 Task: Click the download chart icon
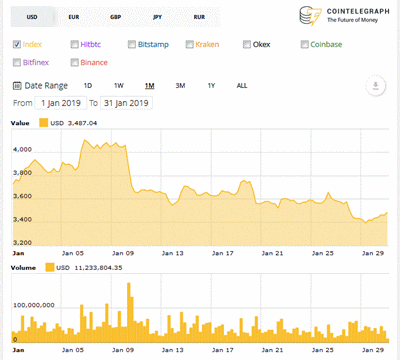[x=376, y=86]
